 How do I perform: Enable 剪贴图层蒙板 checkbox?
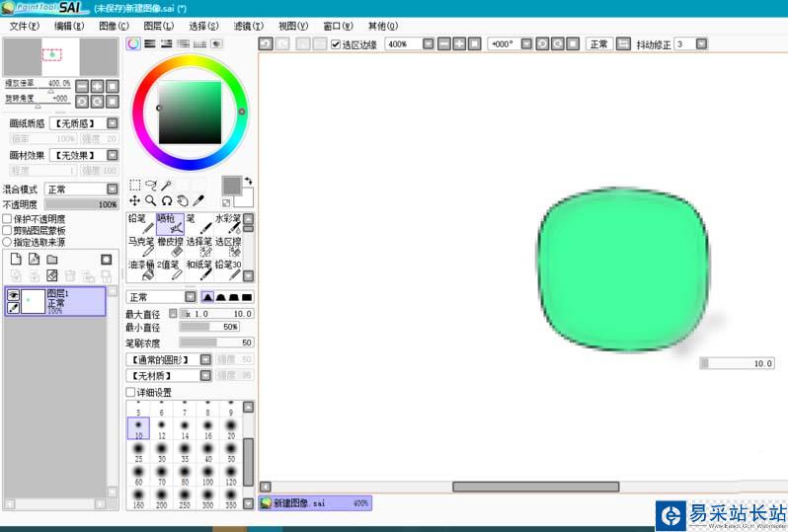(x=8, y=231)
